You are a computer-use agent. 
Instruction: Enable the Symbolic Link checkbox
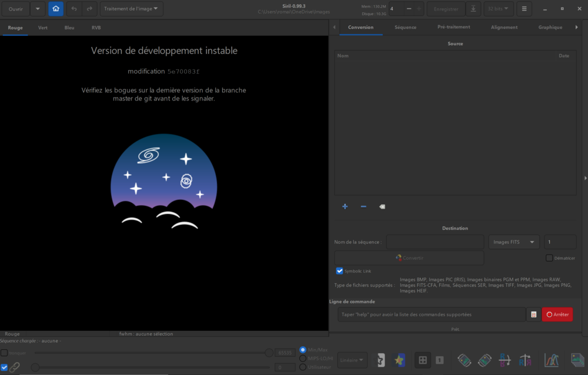(x=339, y=271)
